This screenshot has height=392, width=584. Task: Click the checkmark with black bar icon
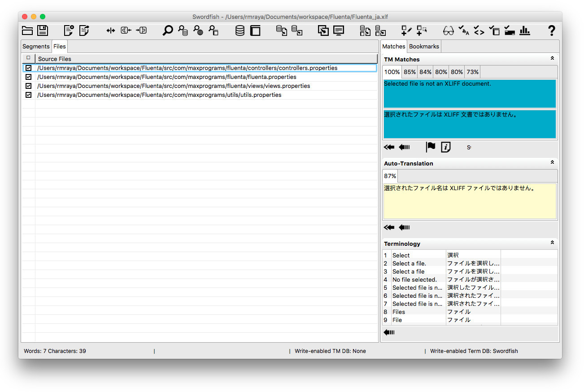pos(510,30)
